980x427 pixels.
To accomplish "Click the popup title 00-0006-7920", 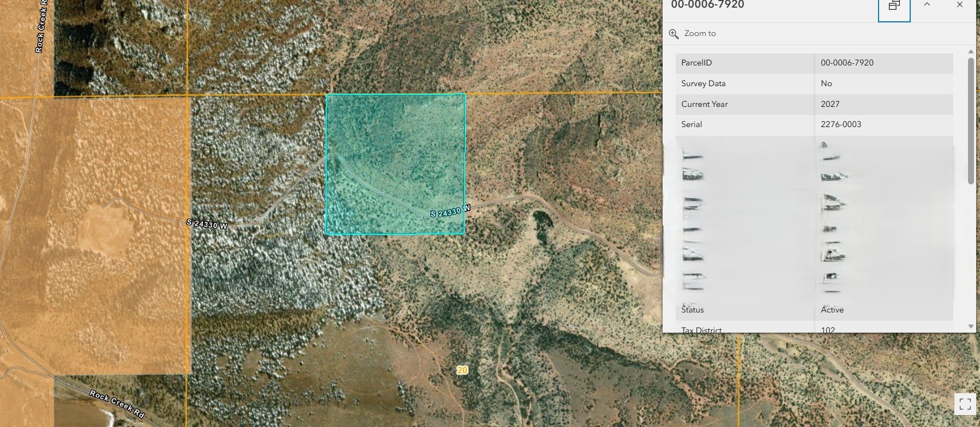I will 707,5.
